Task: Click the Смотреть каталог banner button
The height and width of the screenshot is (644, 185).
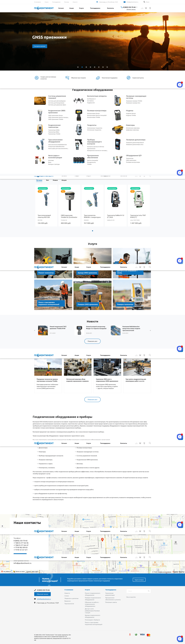Action: [x=40, y=46]
